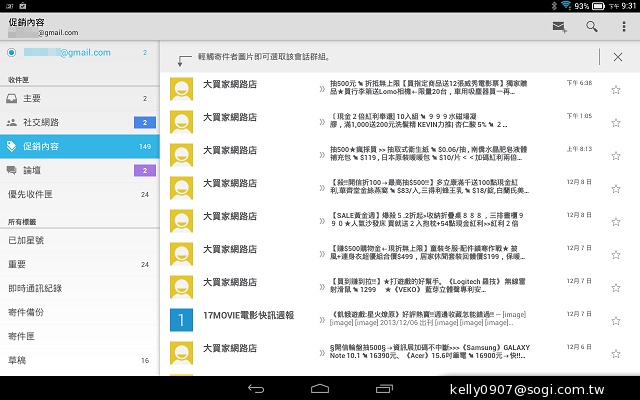Open the 論壇 category
Screen dimensions: 640x400
pyautogui.click(x=80, y=170)
